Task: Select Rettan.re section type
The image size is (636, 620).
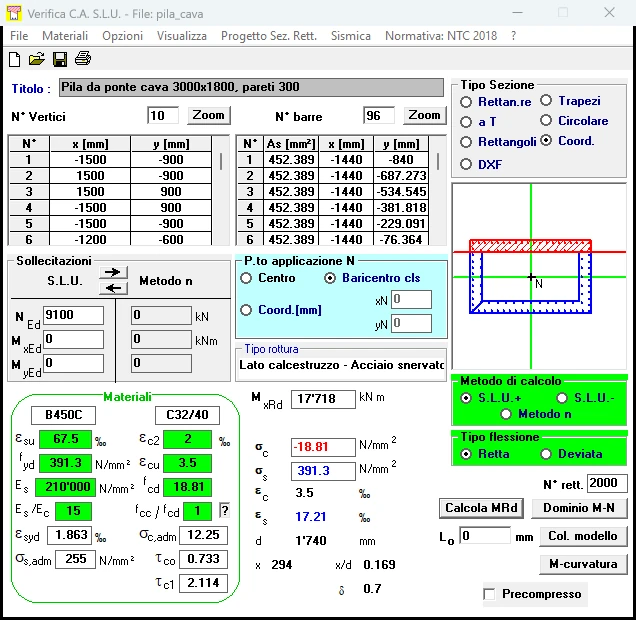Action: click(x=466, y=102)
